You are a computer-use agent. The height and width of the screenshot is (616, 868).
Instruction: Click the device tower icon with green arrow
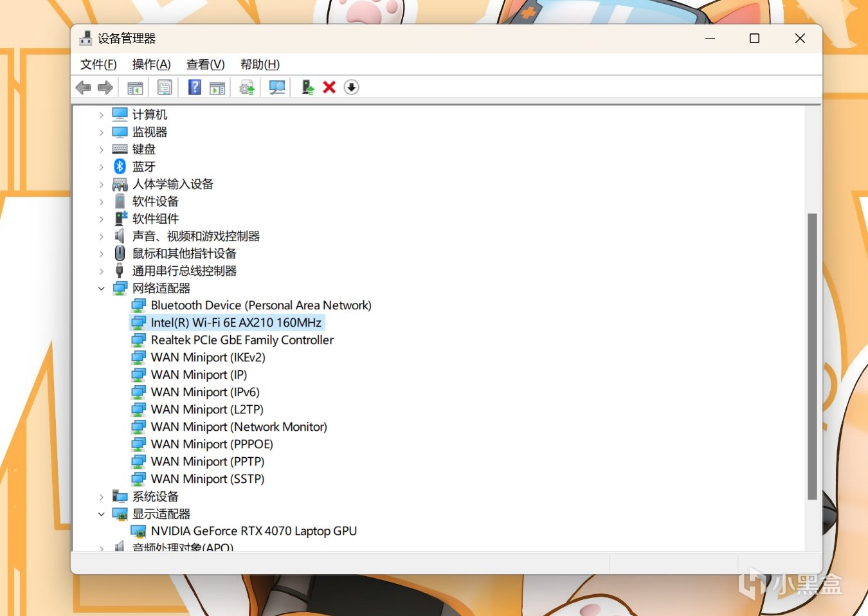(x=308, y=87)
